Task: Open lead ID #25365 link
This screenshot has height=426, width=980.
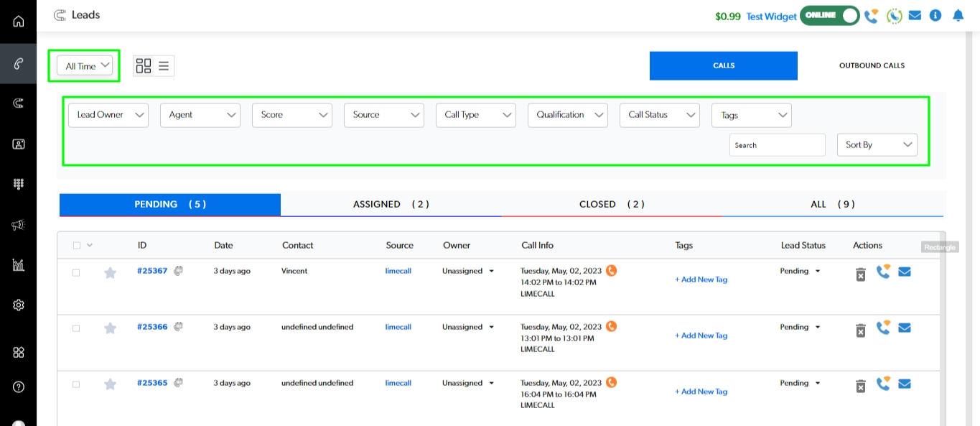Action: 152,383
